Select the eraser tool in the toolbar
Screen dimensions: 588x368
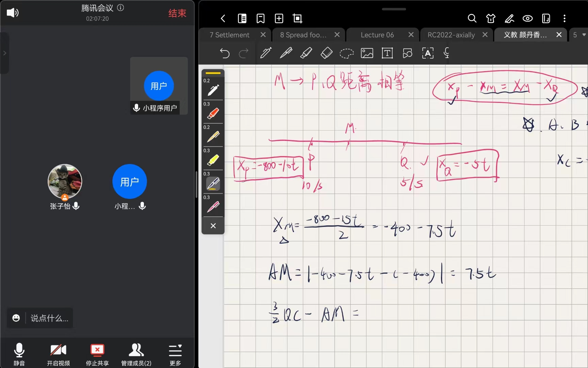pos(326,53)
